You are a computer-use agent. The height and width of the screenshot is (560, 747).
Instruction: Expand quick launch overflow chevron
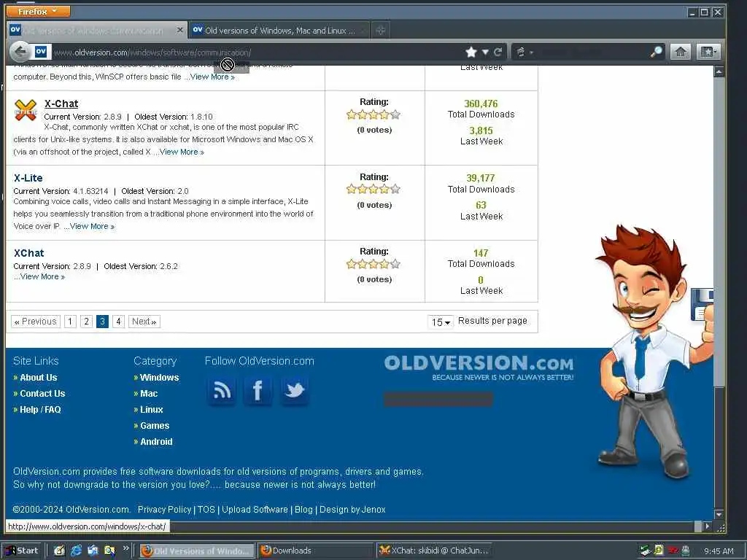125,548
